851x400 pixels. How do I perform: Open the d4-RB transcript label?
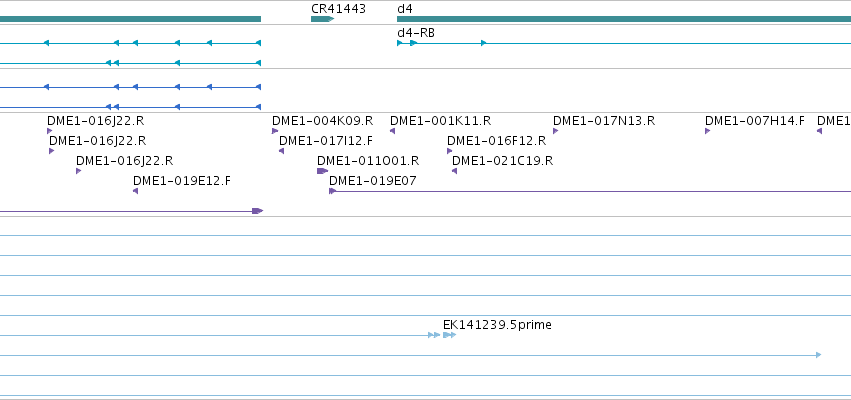click(416, 33)
